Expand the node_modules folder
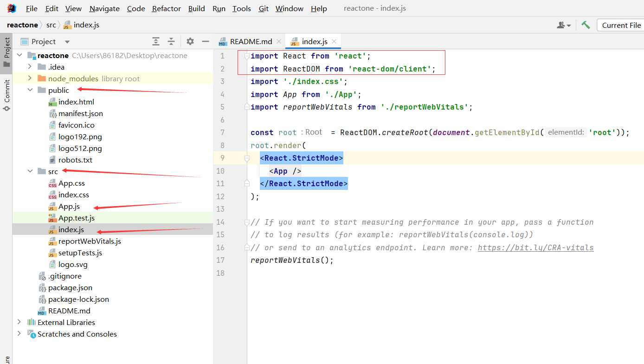The image size is (644, 364). point(30,78)
